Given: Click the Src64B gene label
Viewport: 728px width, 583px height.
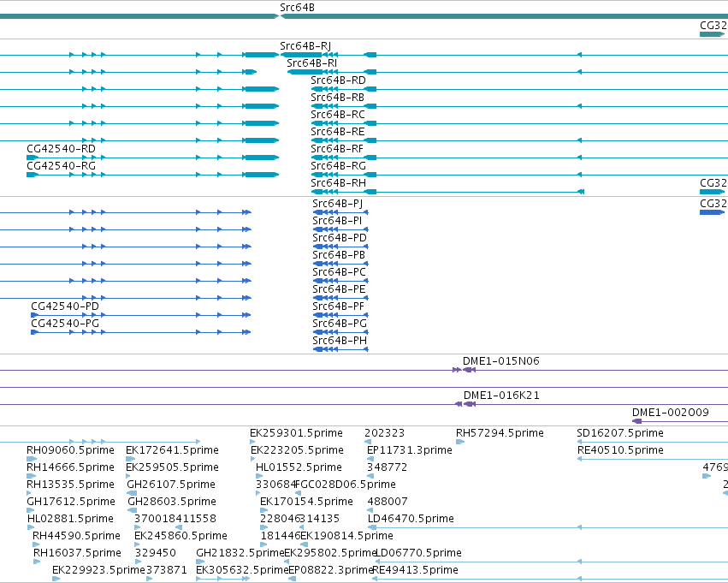Looking at the screenshot, I should (297, 8).
